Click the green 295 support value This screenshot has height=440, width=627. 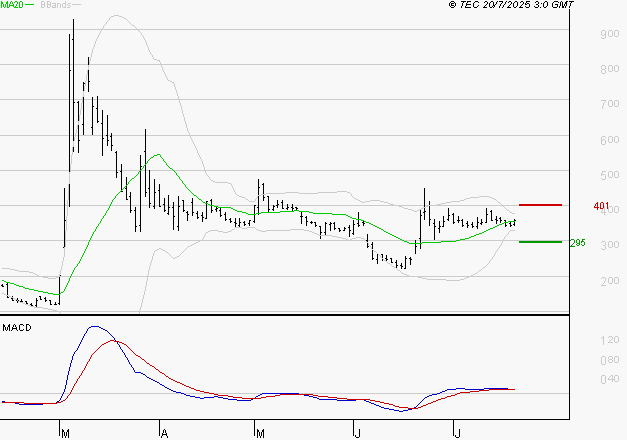tap(578, 243)
